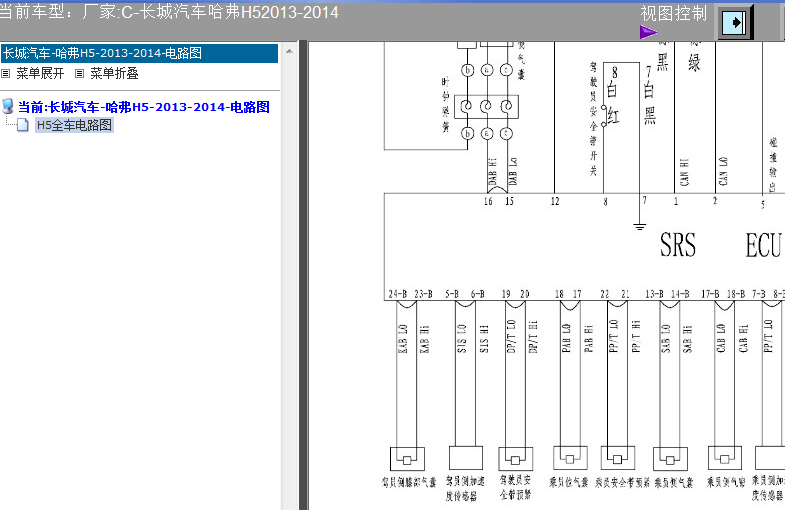Click the CAN HI wire label
Screen dimensions: 785x510
click(684, 172)
